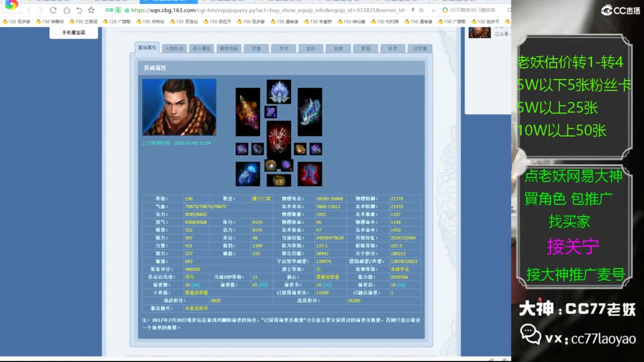Click the small purple orb above the belt
This screenshot has height=362, width=644.
(287, 165)
